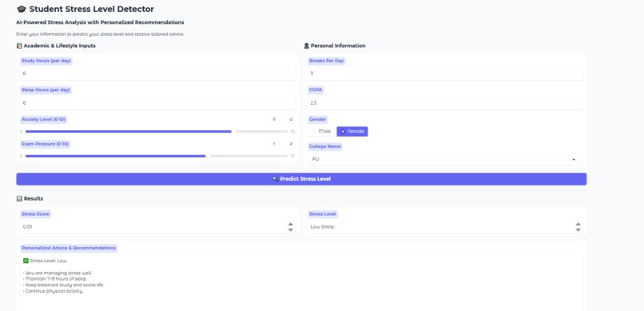Reset the Exam Pressure slider value

point(291,144)
